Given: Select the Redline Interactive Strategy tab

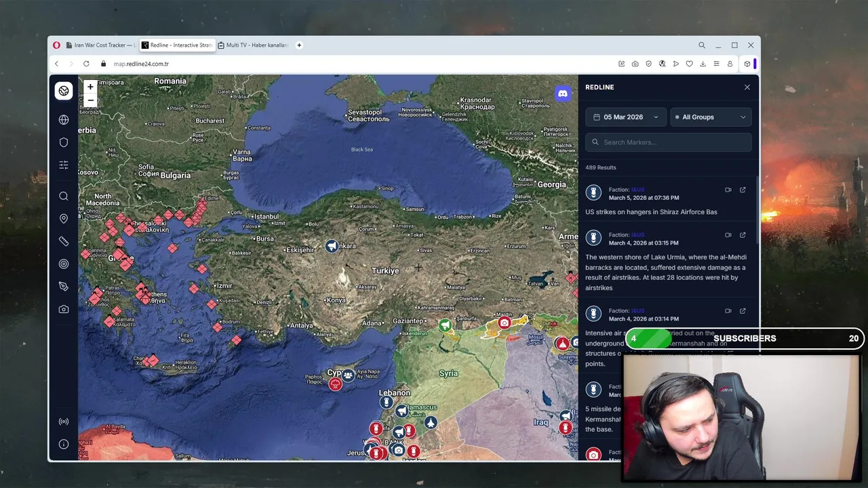Looking at the screenshot, I should (177, 45).
